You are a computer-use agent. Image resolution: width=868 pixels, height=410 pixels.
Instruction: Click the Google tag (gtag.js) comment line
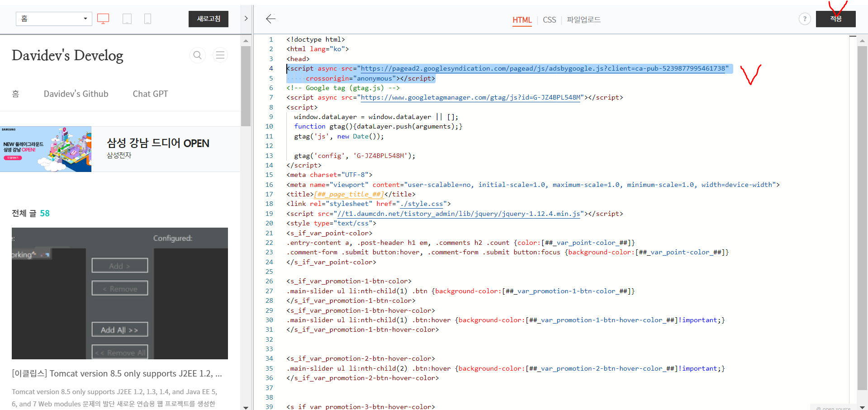pyautogui.click(x=343, y=88)
